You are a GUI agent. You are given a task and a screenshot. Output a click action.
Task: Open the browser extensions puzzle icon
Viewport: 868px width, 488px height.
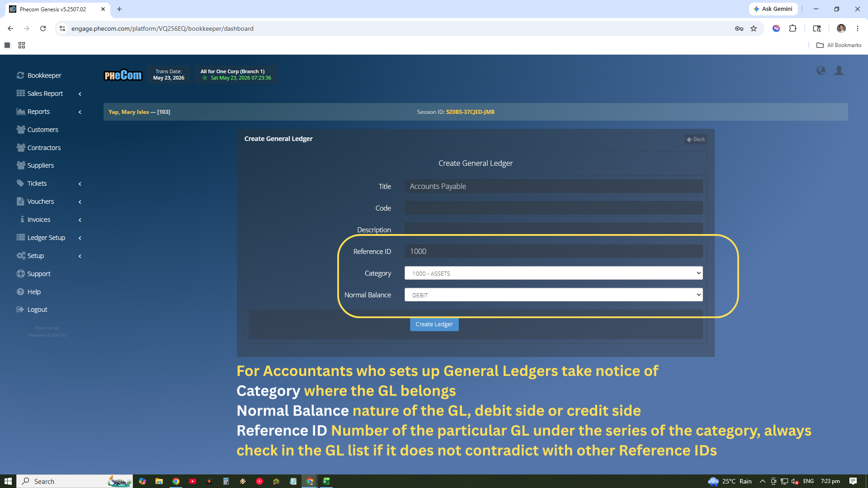(793, 28)
